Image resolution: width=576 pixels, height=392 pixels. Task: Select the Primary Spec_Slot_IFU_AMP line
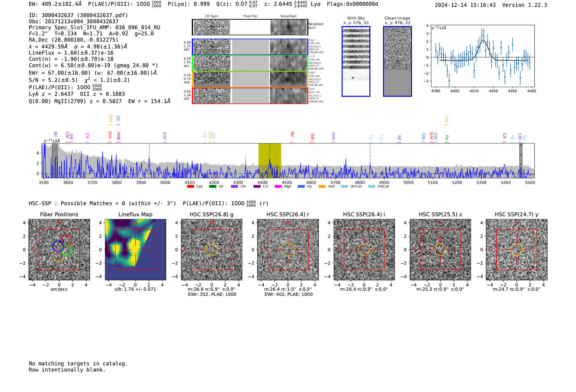tap(95, 28)
